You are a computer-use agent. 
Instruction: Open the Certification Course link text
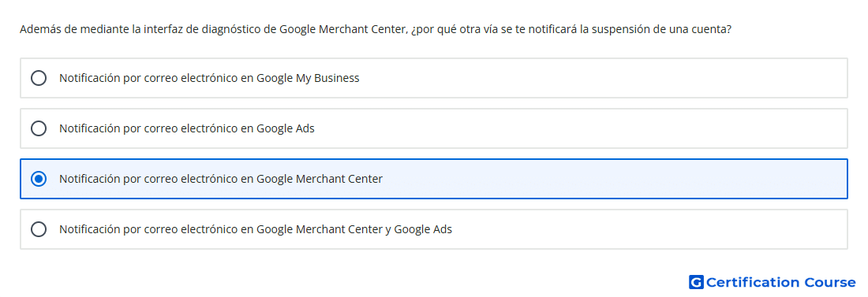pyautogui.click(x=780, y=282)
